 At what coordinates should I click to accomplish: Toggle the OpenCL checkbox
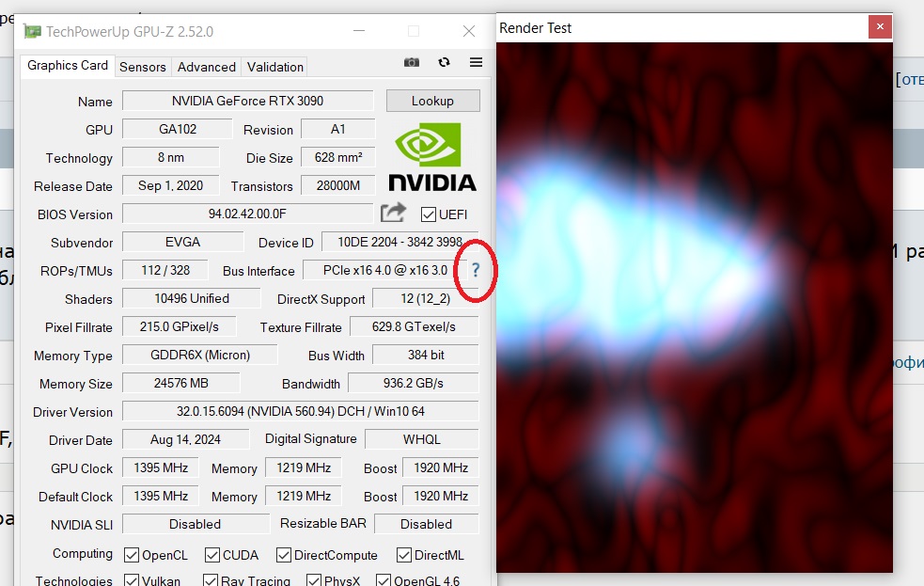point(132,555)
